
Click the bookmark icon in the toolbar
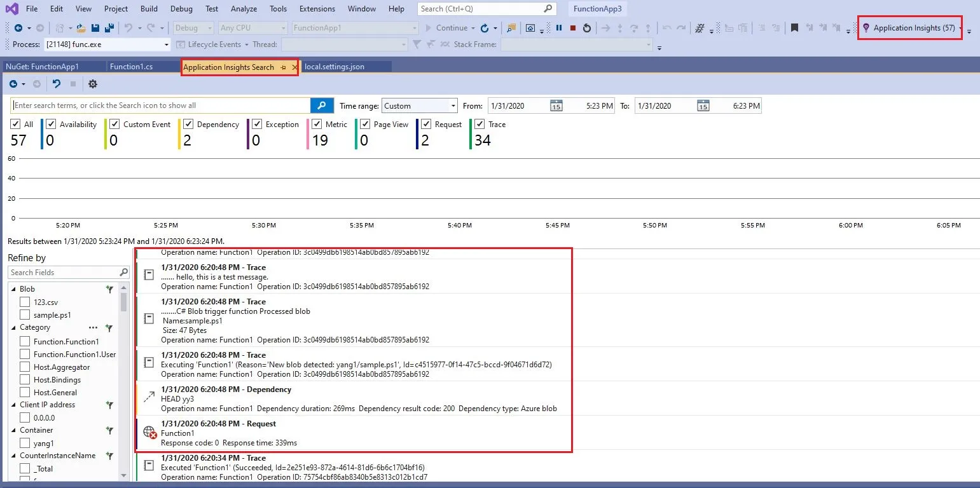pyautogui.click(x=795, y=28)
